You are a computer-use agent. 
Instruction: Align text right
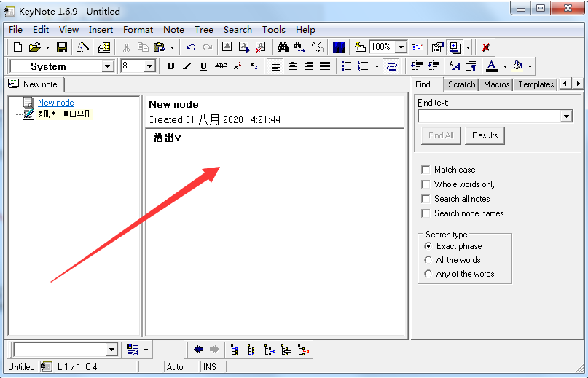point(308,66)
